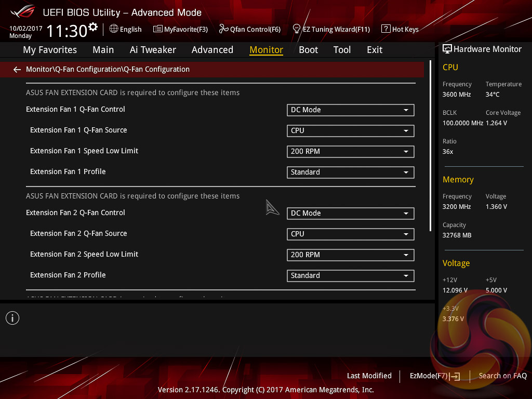The image size is (532, 399).
Task: Click Extension Fan 1 Q-Fan Control label
Action: (75, 109)
